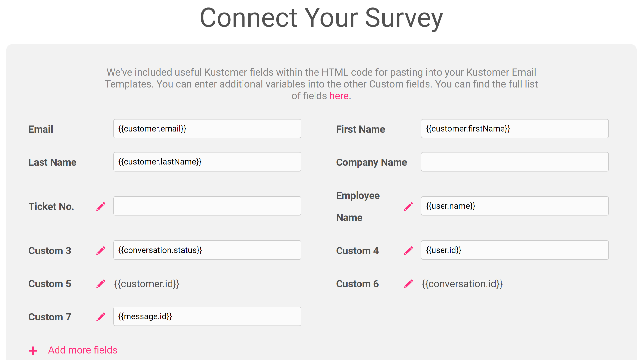The width and height of the screenshot is (644, 360).
Task: Edit the Ticket No. label with pencil icon
Action: click(101, 206)
